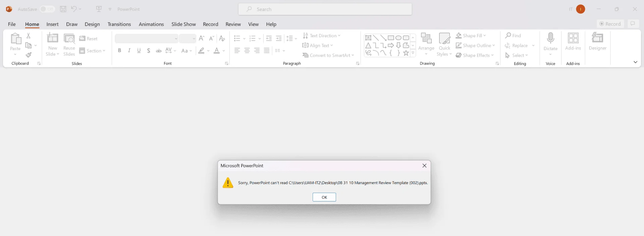Toggle Strikethrough formatting
Viewport: 644px width, 236px height.
pos(159,51)
